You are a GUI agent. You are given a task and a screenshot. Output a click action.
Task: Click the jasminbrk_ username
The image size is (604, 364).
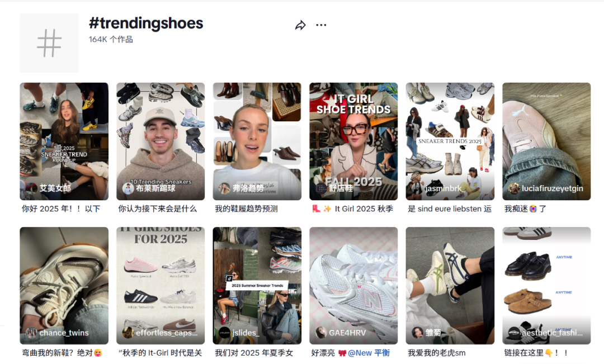coord(445,189)
